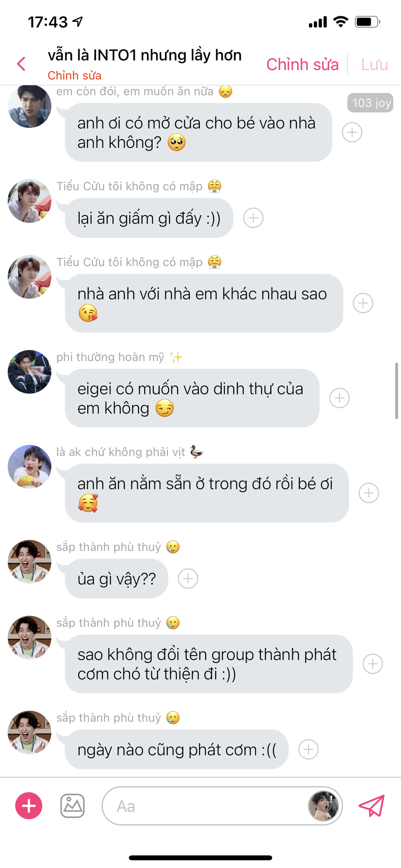Tap plus icon beside 'ngày nào cũng phát cơm'
The image size is (401, 868).
pos(309,749)
